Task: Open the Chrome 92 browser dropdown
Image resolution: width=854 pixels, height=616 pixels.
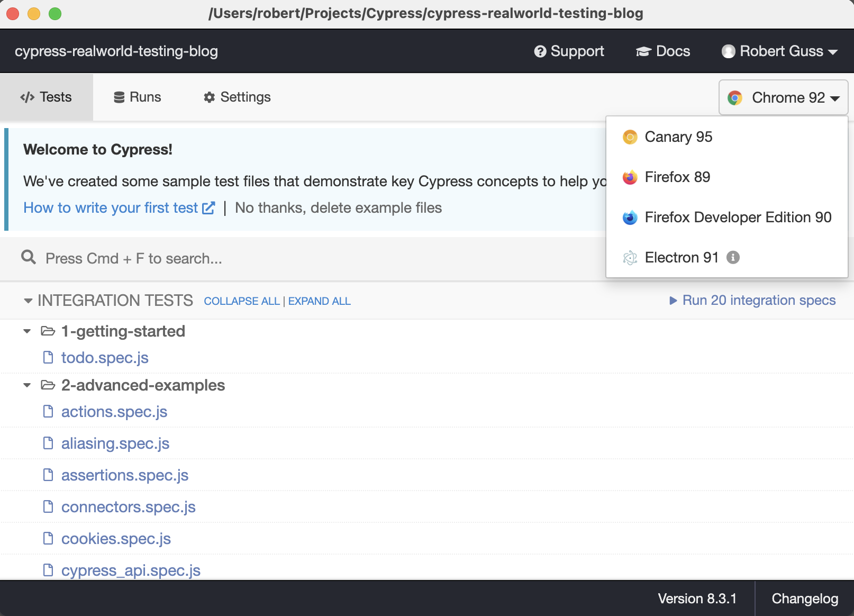Action: tap(783, 97)
